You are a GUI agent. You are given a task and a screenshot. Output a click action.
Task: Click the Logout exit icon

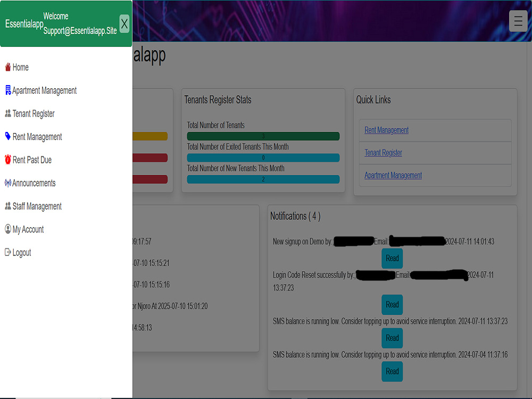(8, 252)
